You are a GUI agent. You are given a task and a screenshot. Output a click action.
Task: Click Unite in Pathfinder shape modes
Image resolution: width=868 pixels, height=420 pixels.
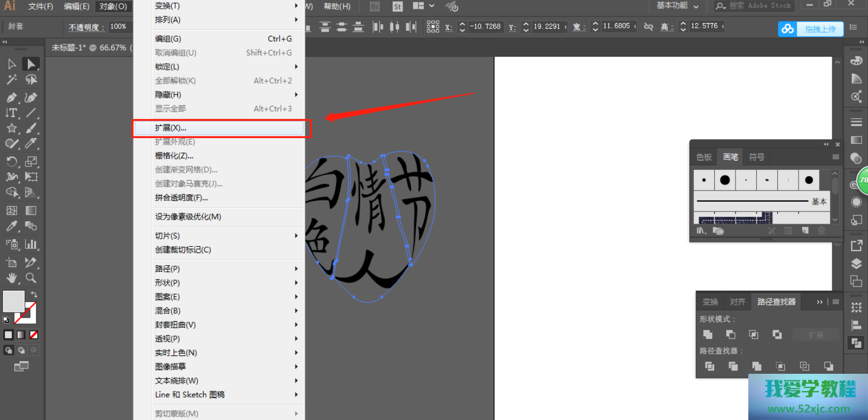707,334
